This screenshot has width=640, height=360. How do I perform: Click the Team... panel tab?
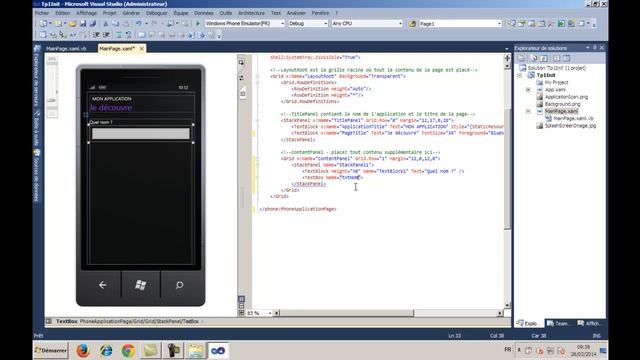coord(559,323)
